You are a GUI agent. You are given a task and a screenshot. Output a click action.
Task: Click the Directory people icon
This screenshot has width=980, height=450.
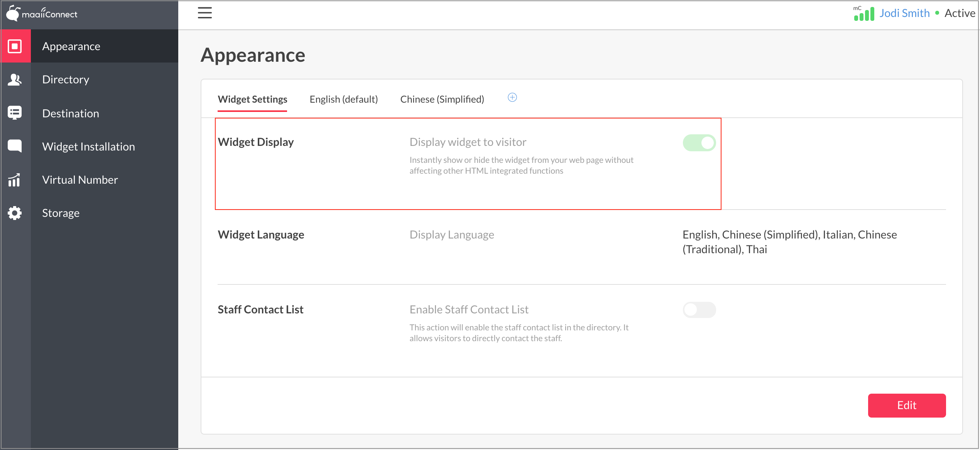point(15,80)
